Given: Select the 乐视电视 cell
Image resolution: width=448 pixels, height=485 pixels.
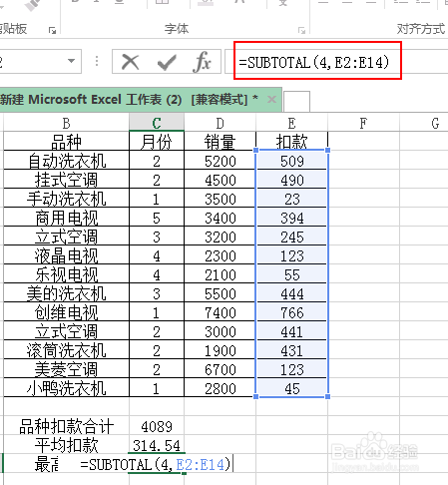Looking at the screenshot, I should 66,274.
